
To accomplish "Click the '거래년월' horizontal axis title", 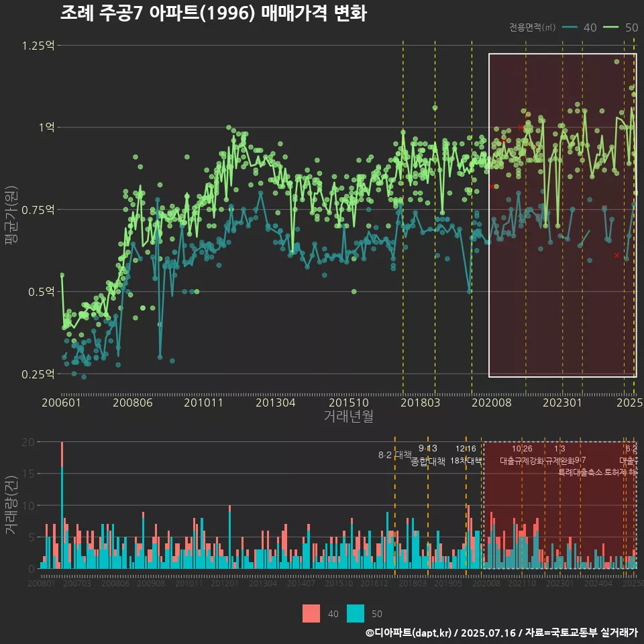I will tap(348, 416).
